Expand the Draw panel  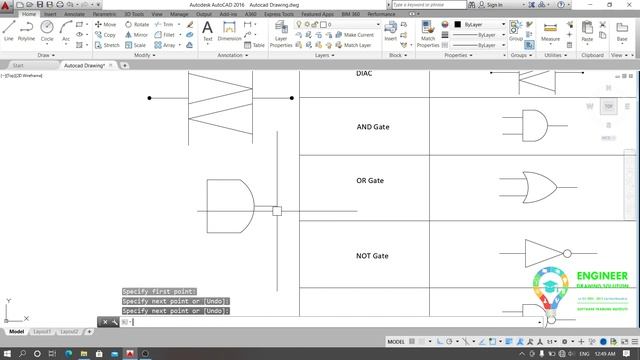click(46, 55)
